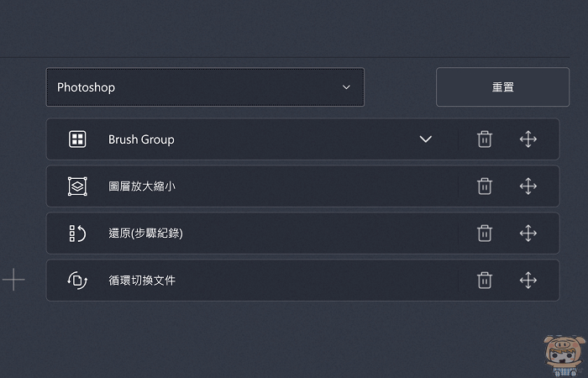This screenshot has width=588, height=378.
Task: Click the 重置 reset button
Action: click(x=502, y=87)
